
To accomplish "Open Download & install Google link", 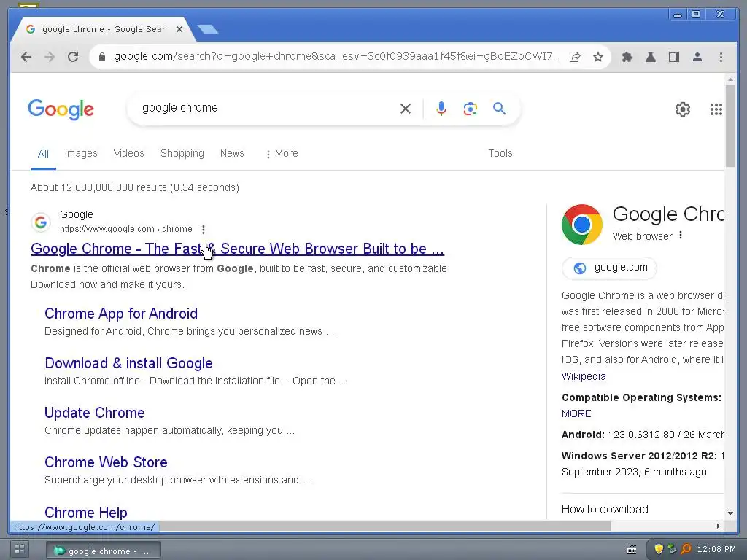I will (x=128, y=363).
